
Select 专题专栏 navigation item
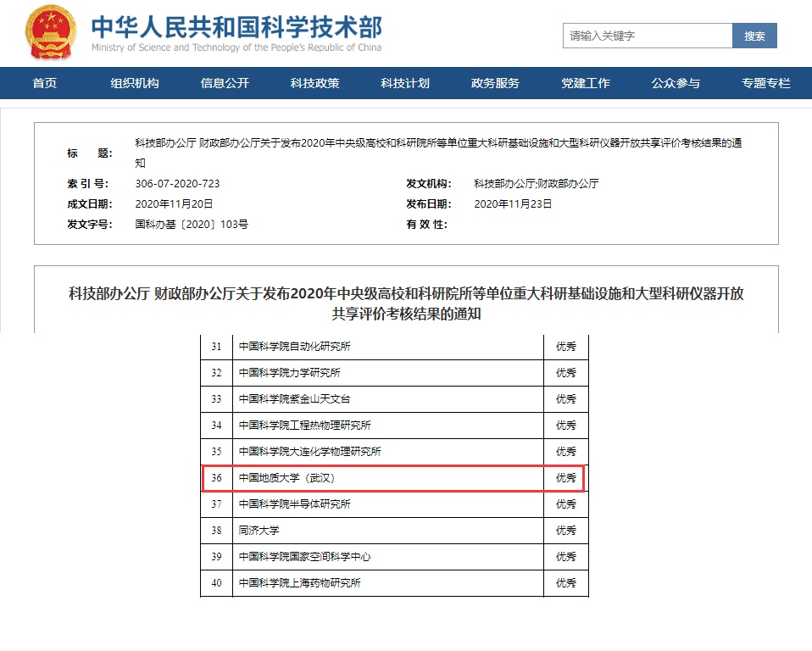click(x=766, y=83)
